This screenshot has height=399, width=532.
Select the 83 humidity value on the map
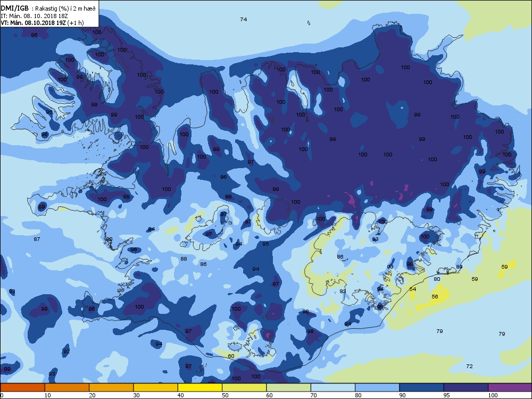click(x=343, y=291)
